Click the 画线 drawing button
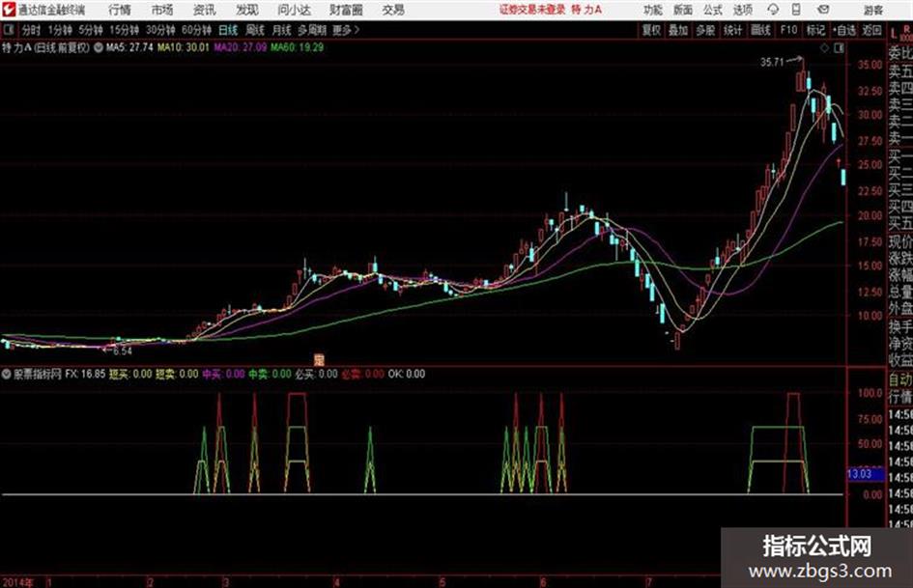913x588 pixels. click(x=760, y=30)
